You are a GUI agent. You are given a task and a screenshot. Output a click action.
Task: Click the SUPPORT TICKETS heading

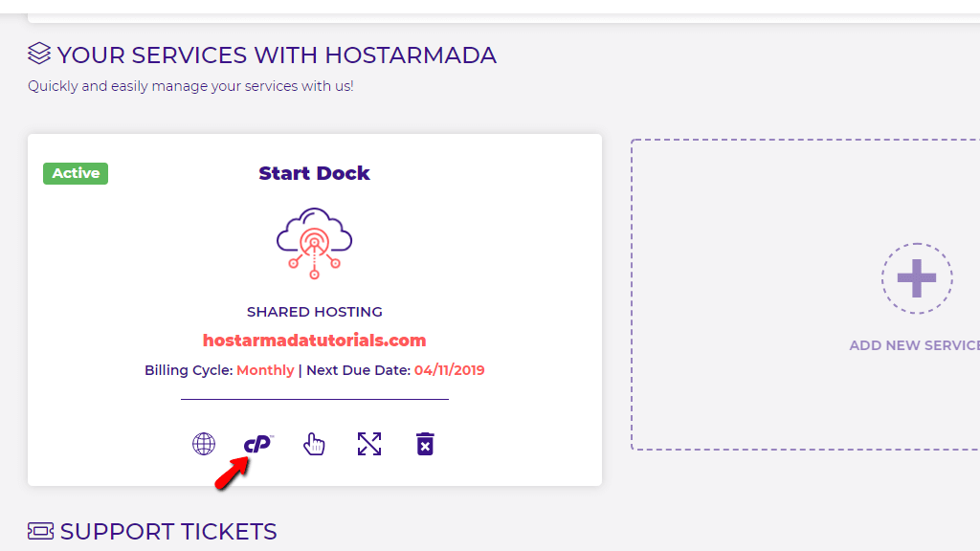pyautogui.click(x=168, y=532)
